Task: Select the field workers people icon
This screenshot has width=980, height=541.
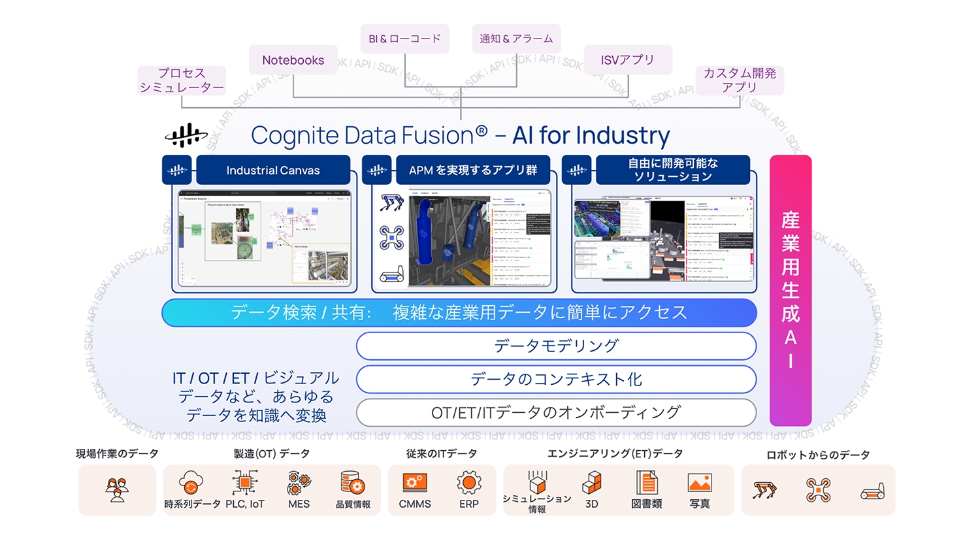Action: click(118, 489)
